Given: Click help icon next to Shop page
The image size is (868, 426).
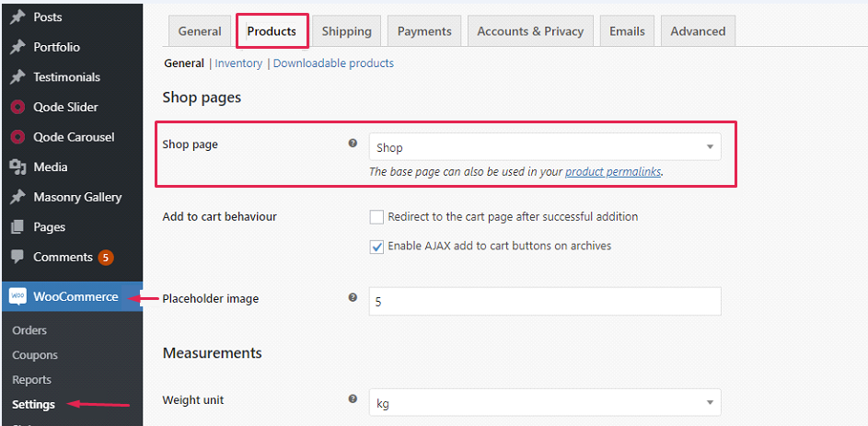Looking at the screenshot, I should [353, 144].
